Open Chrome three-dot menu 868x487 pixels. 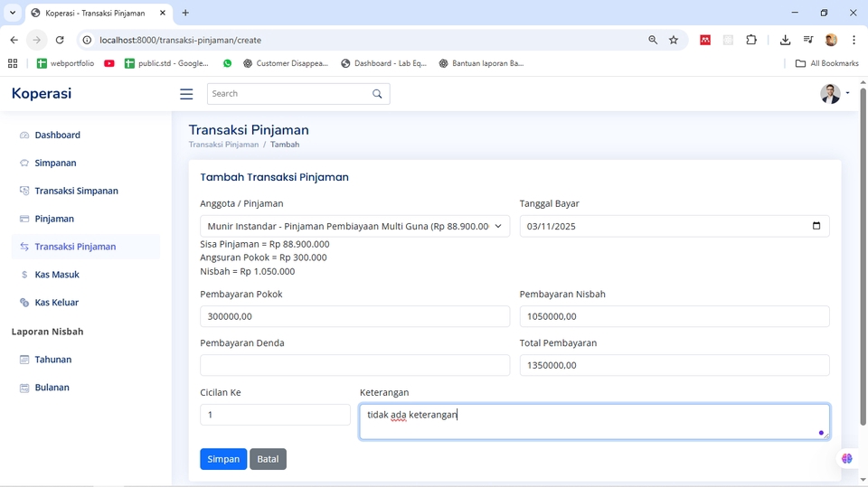point(854,40)
